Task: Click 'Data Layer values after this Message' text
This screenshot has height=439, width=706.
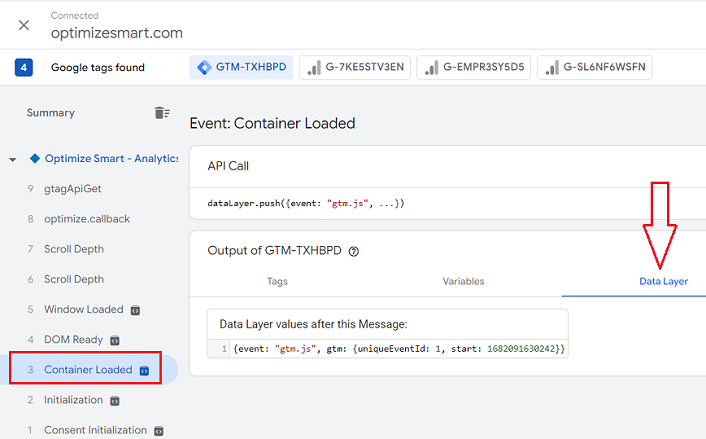Action: (x=313, y=324)
